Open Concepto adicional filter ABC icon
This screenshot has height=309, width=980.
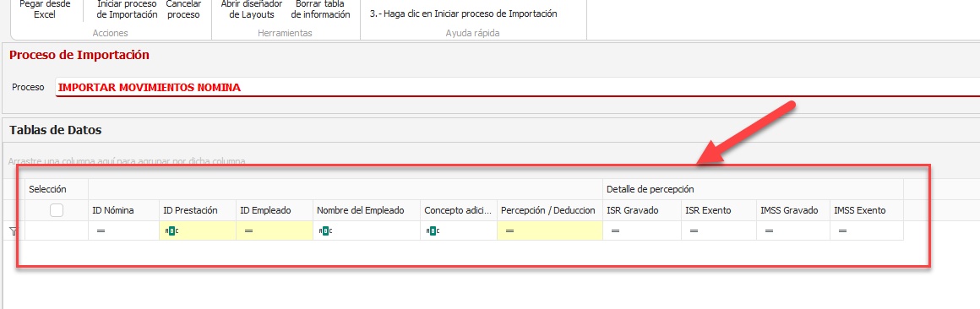(433, 231)
